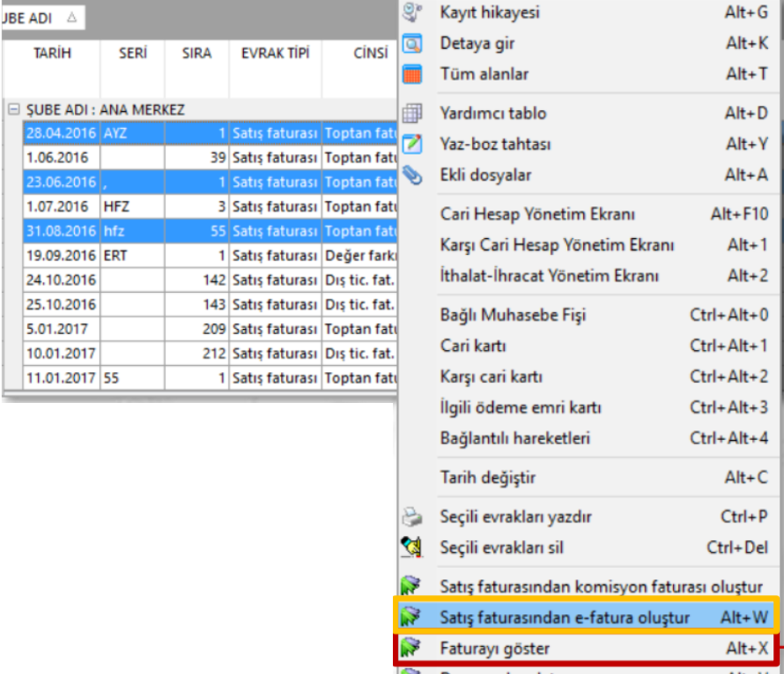Screen dimensions: 784x674
Task: Open Cari Hesap Yönetim Ekranı
Action: click(538, 215)
